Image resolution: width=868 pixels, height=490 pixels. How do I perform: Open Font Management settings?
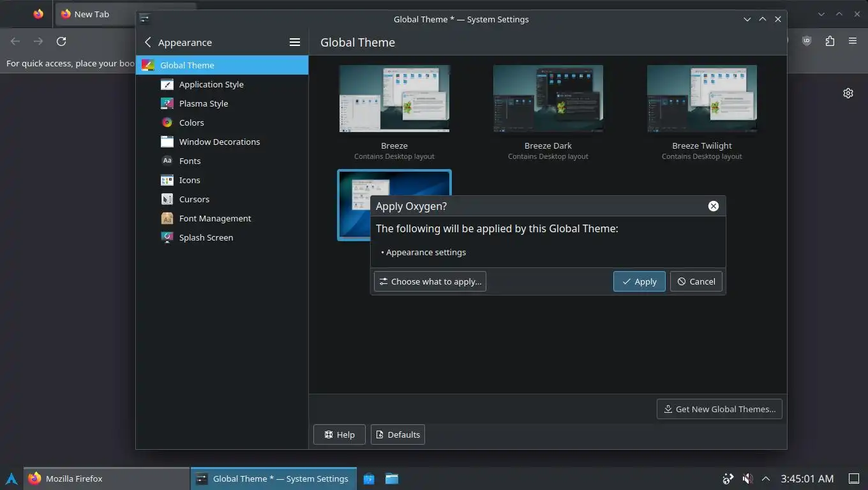pos(222,218)
